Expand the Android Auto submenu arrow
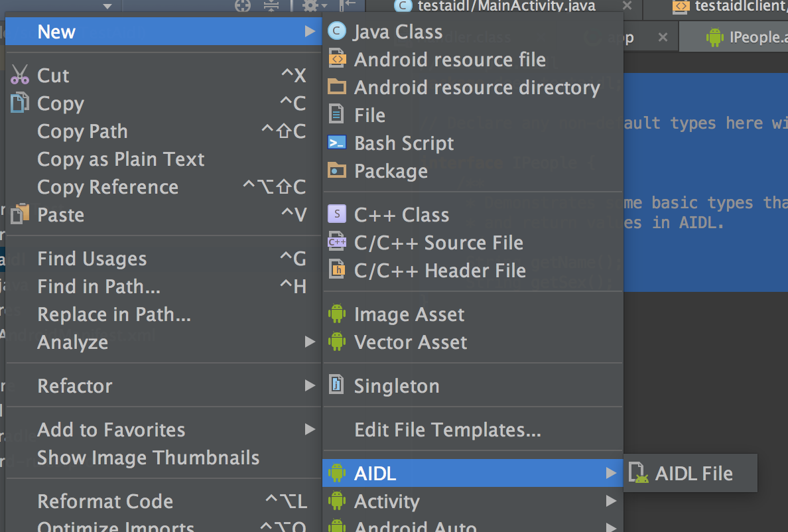The width and height of the screenshot is (788, 532). (611, 527)
